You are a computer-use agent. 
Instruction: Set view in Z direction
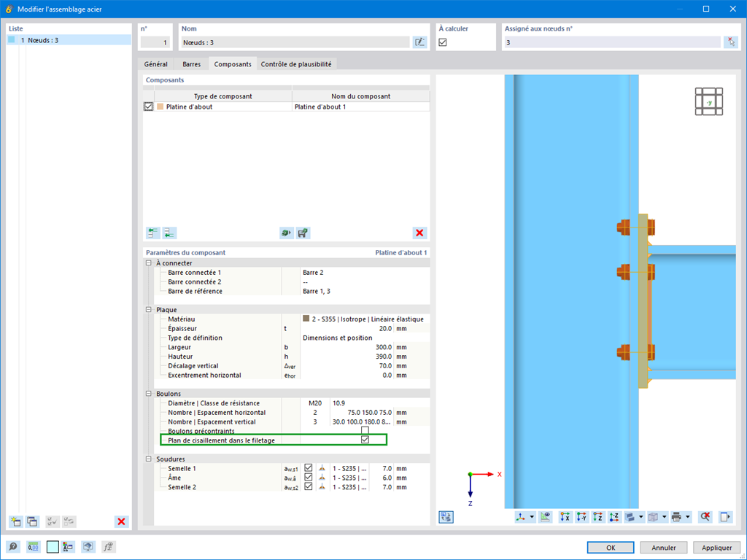597,517
